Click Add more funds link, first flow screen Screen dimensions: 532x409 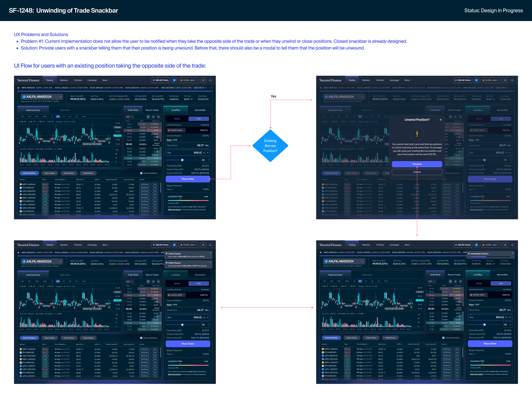point(174,210)
